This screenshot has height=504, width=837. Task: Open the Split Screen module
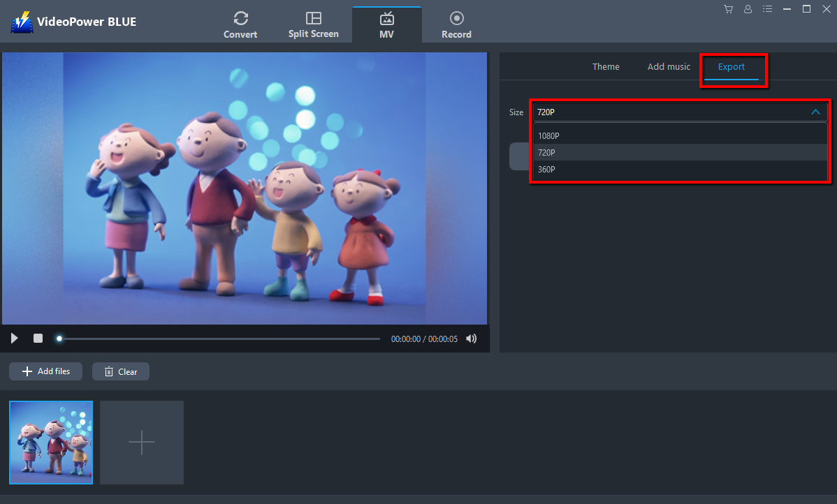[313, 23]
